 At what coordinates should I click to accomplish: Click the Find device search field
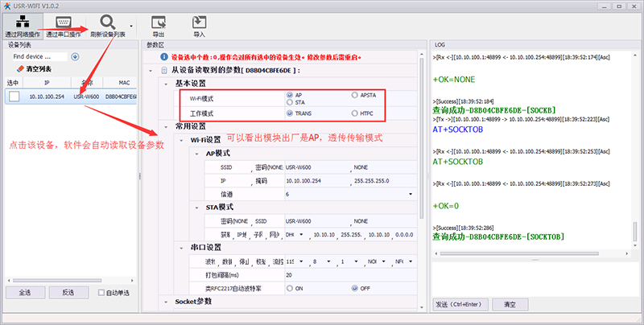(38, 57)
